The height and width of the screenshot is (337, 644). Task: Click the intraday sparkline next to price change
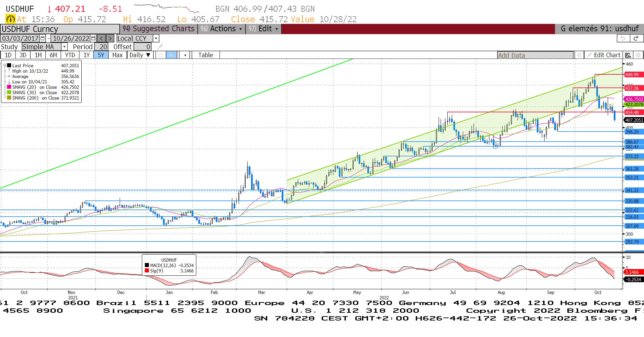(x=167, y=8)
